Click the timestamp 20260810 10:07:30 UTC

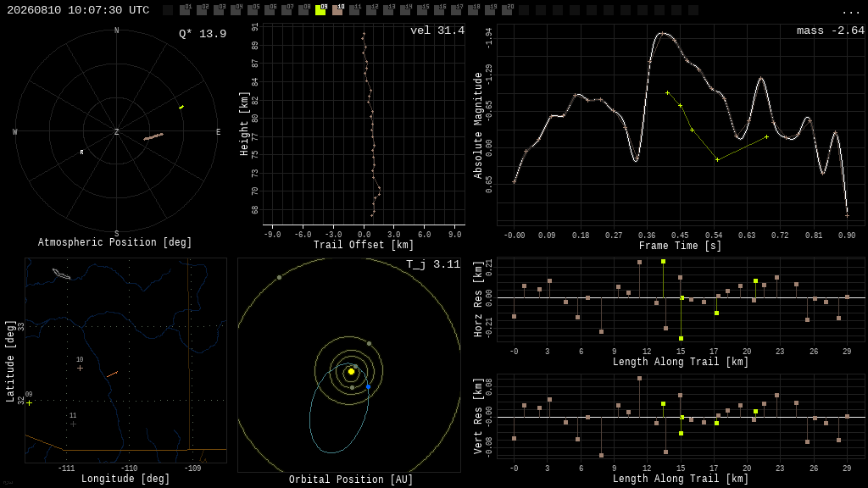pos(78,10)
